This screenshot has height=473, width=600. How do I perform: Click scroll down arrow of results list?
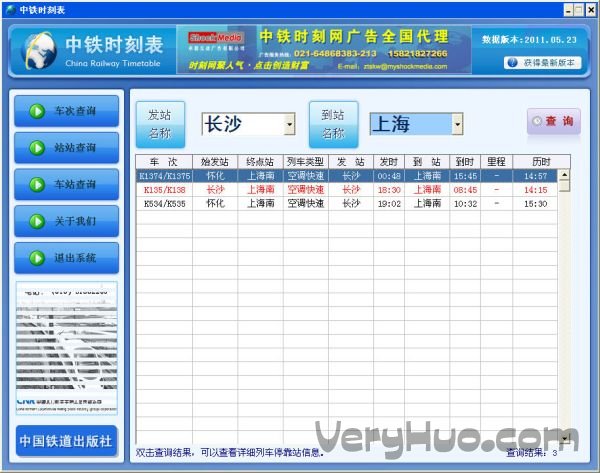pyautogui.click(x=564, y=437)
